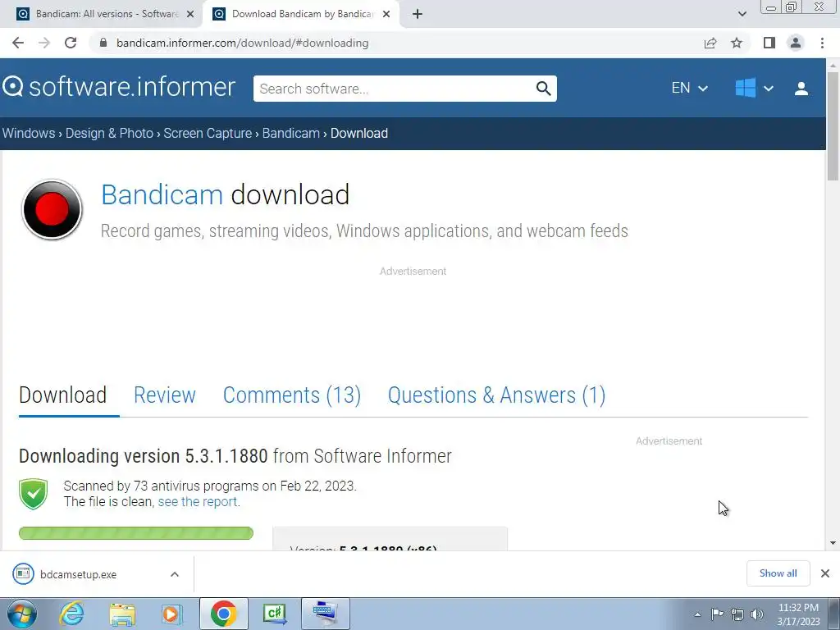Click the scrollbar down arrow

click(x=833, y=543)
